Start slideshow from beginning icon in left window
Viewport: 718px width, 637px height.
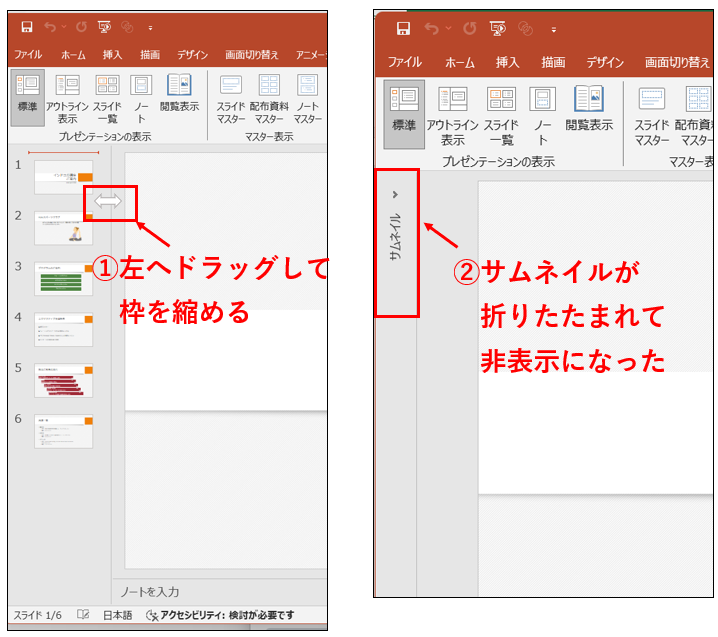tap(104, 27)
